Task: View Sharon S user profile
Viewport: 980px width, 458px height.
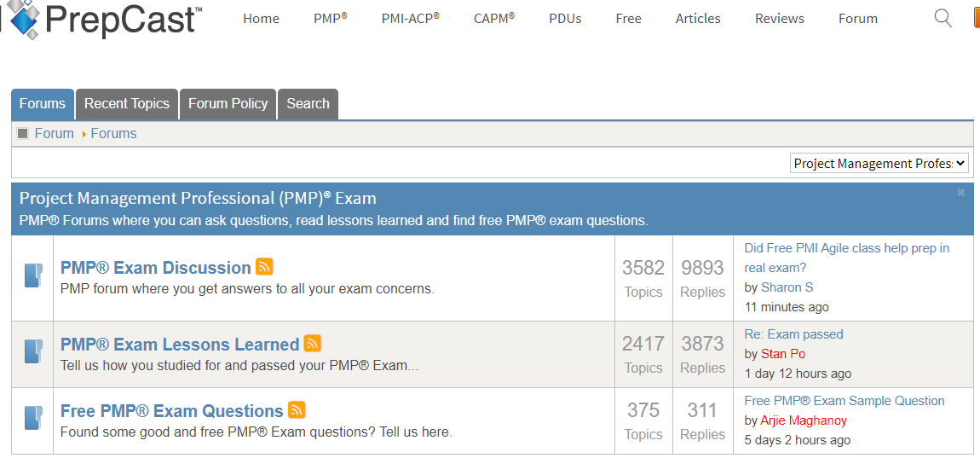Action: click(x=787, y=287)
